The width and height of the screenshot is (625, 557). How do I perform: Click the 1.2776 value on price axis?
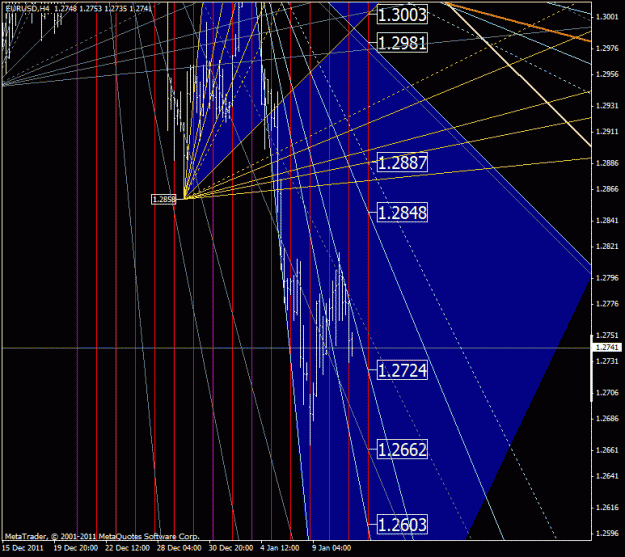click(607, 304)
